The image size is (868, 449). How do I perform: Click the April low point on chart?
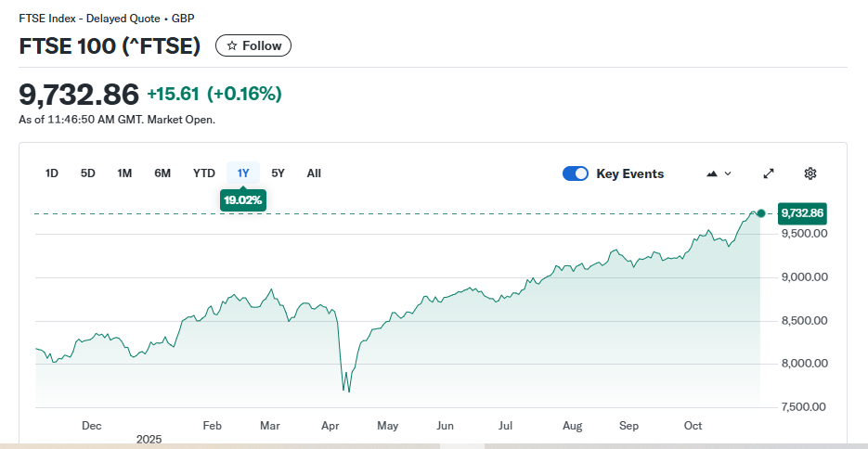[347, 391]
